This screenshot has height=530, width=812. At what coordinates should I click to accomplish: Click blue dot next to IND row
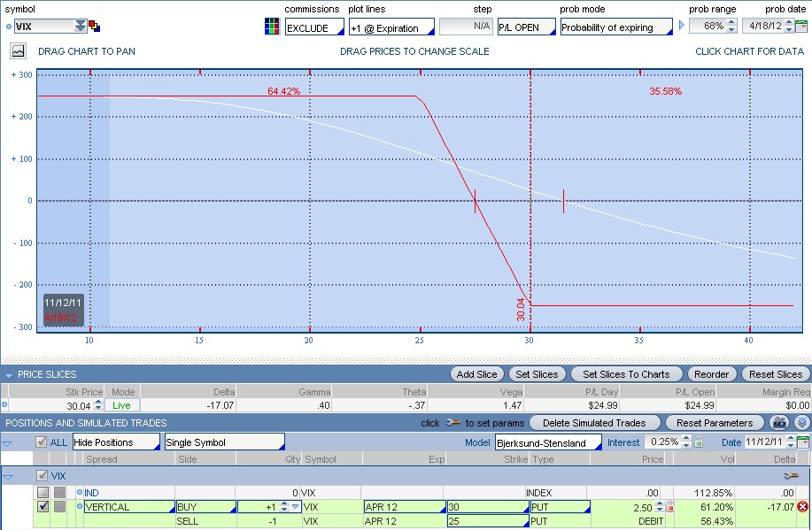pyautogui.click(x=80, y=492)
